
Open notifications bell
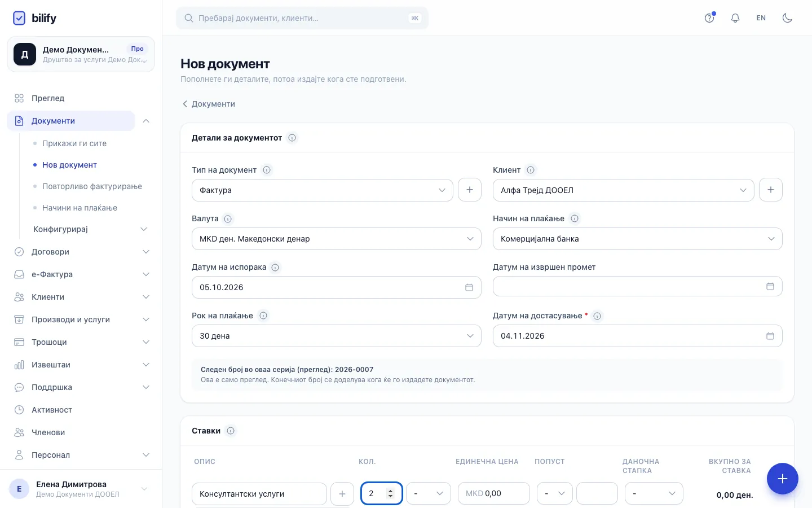pyautogui.click(x=735, y=18)
